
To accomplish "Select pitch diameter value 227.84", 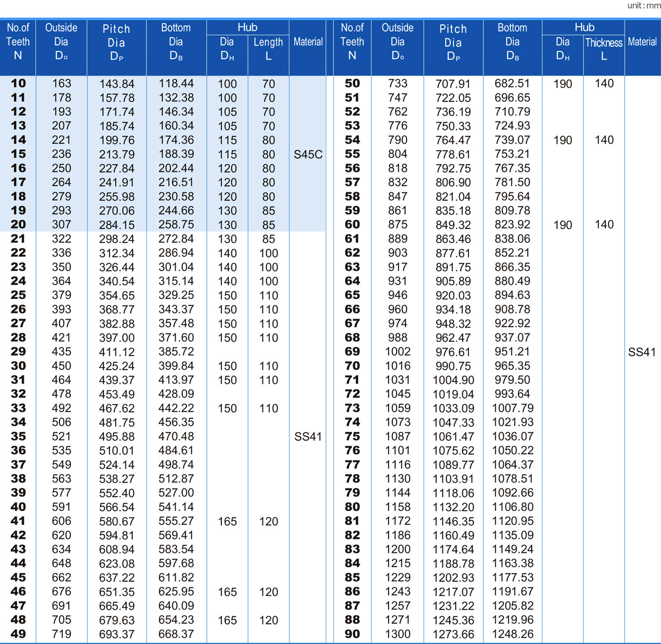I will point(117,169).
